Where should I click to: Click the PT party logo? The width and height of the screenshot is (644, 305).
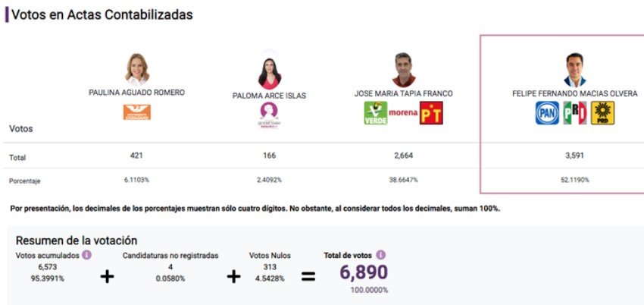431,113
